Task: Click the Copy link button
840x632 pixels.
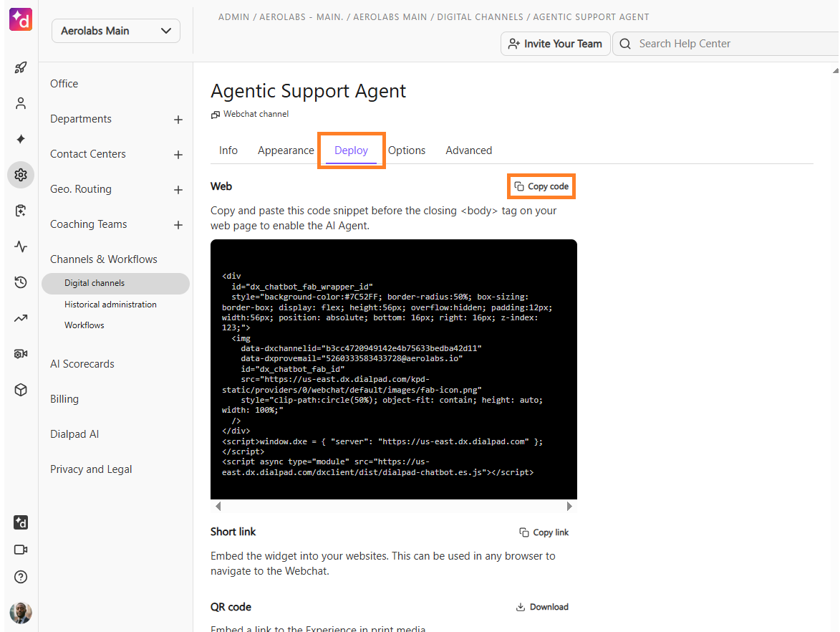Action: click(544, 532)
